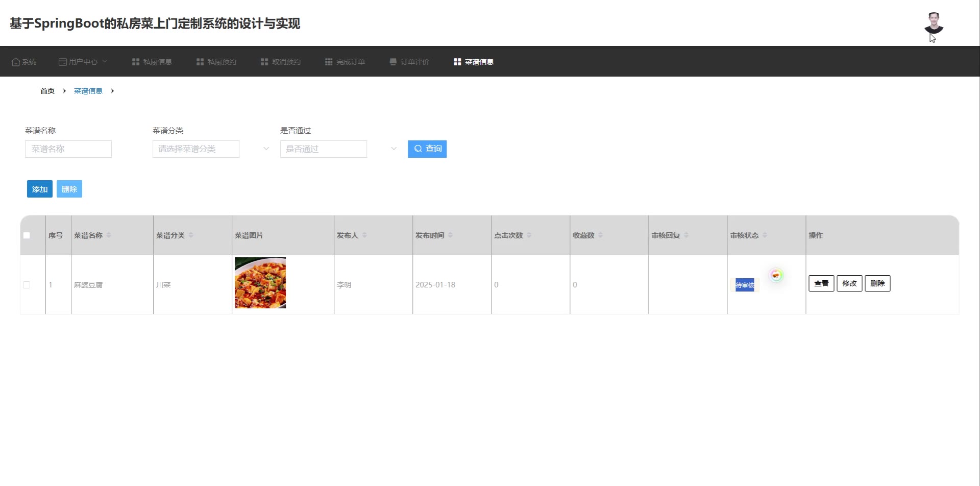
Task: Select the 是否通过 combo box
Action: click(x=324, y=149)
